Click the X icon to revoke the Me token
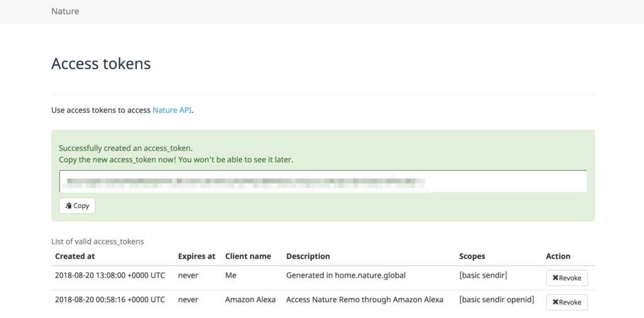 pos(555,278)
